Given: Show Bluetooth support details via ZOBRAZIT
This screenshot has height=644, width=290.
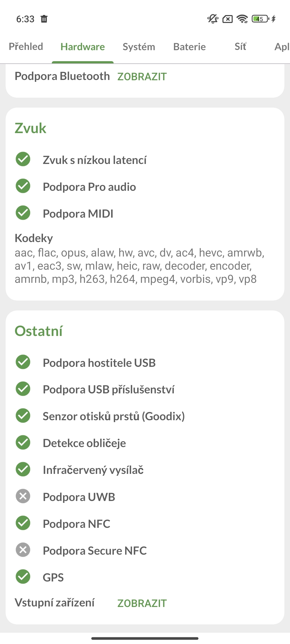Looking at the screenshot, I should (142, 77).
